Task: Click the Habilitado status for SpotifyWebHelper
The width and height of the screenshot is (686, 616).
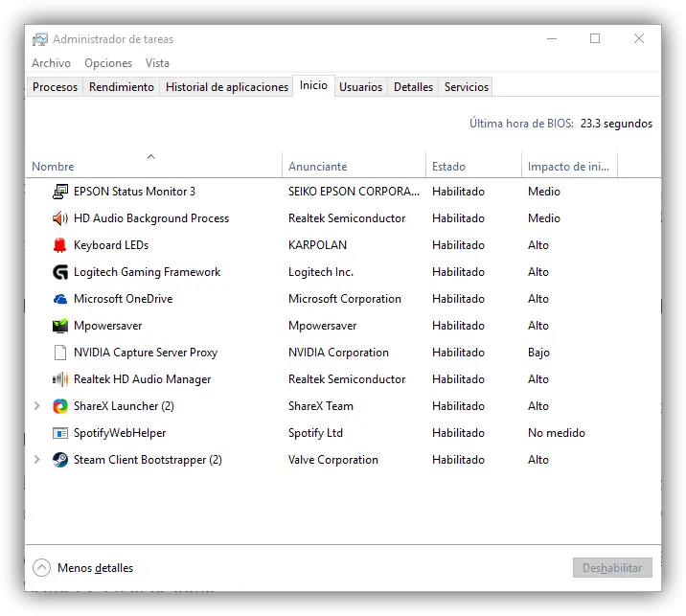Action: tap(459, 433)
